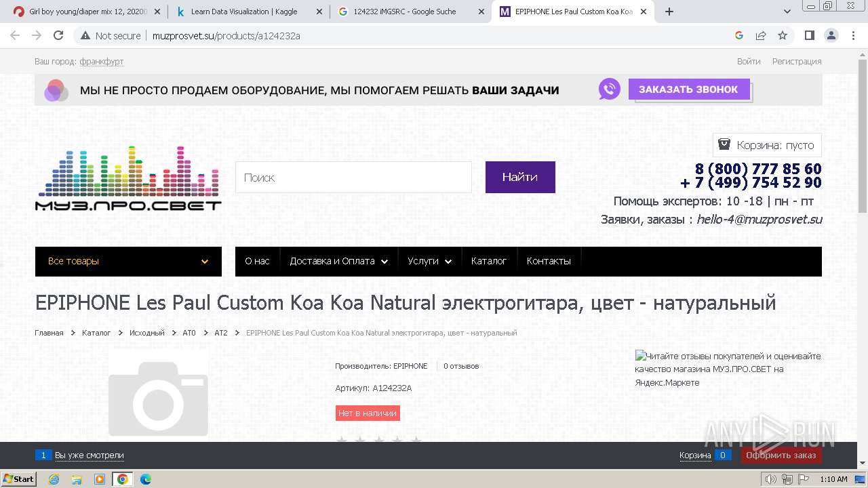
Task: Open the 0 отзывов reviews link
Action: (461, 366)
